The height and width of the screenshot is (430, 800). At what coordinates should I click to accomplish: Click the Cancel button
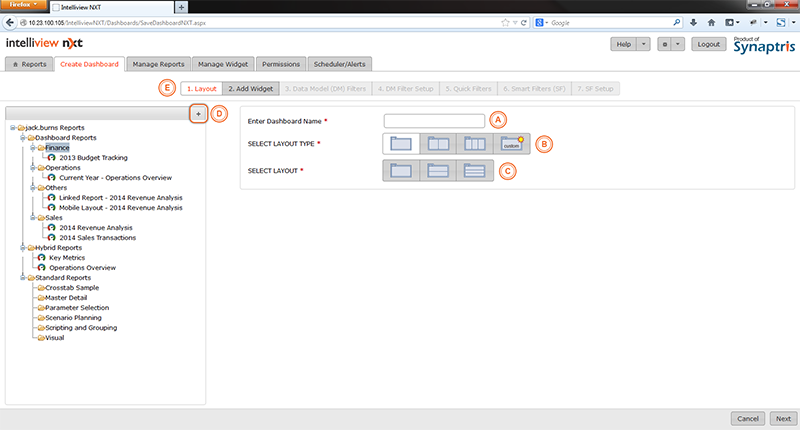748,419
